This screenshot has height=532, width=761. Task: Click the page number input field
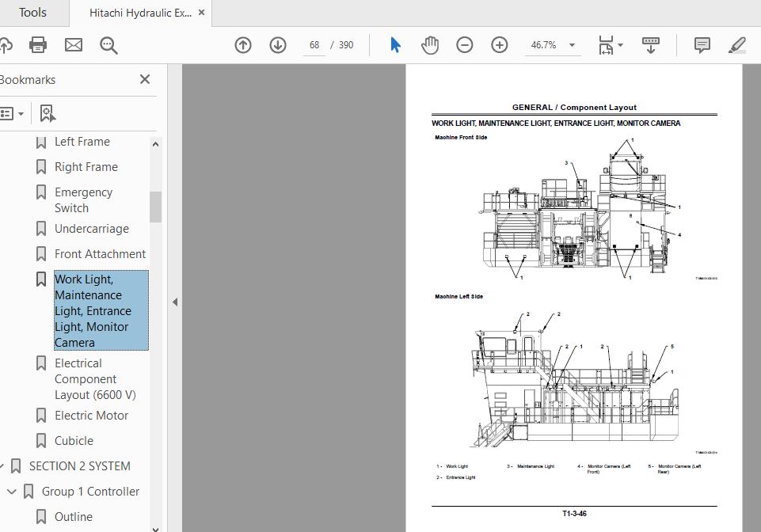click(314, 45)
